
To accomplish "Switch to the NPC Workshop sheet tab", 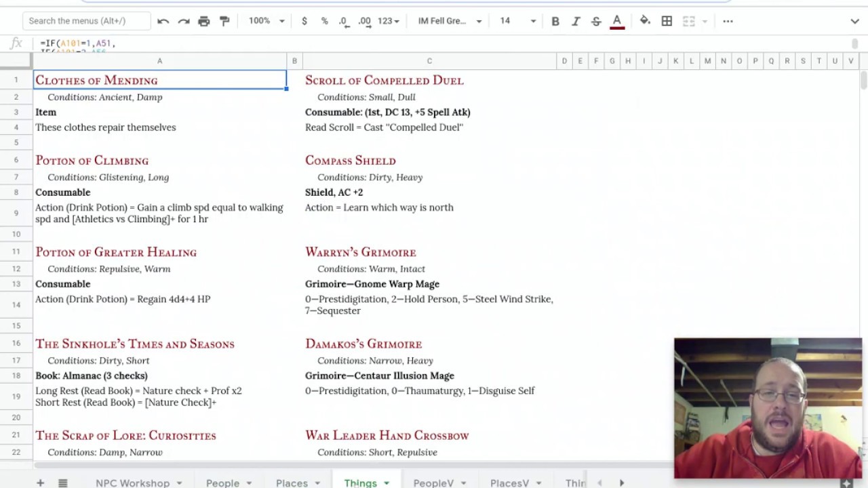I will (x=133, y=483).
